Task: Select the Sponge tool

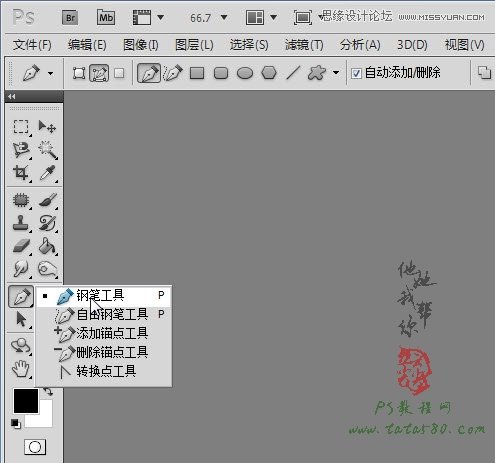Action: point(48,269)
